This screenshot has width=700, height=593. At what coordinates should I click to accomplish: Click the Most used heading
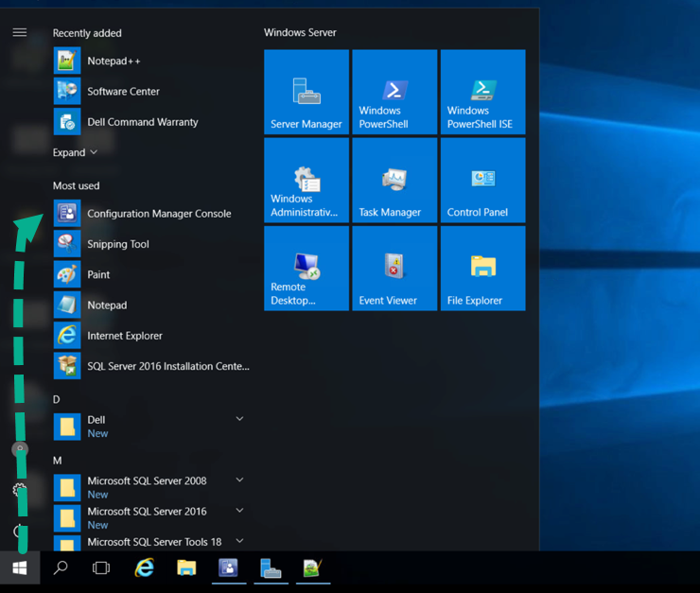[77, 185]
